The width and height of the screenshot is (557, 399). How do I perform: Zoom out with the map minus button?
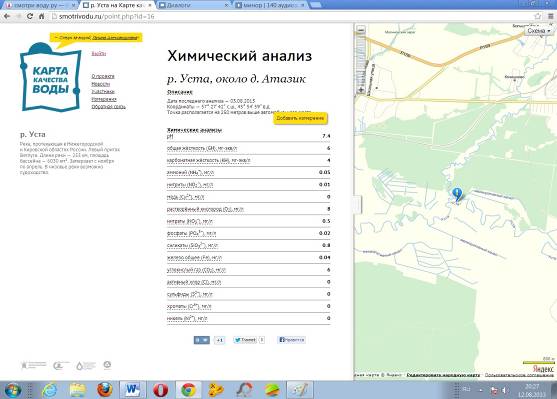(x=361, y=30)
